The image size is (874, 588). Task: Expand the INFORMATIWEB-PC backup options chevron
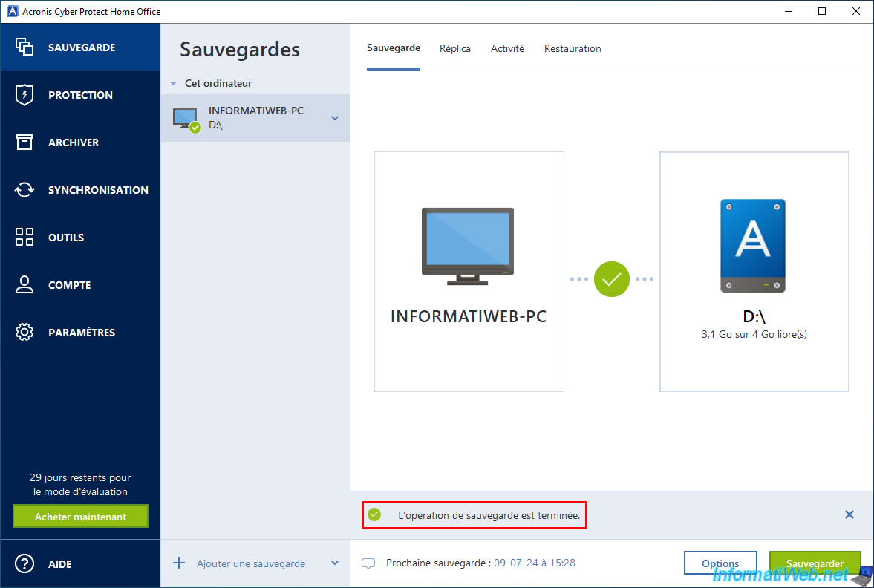pyautogui.click(x=335, y=118)
